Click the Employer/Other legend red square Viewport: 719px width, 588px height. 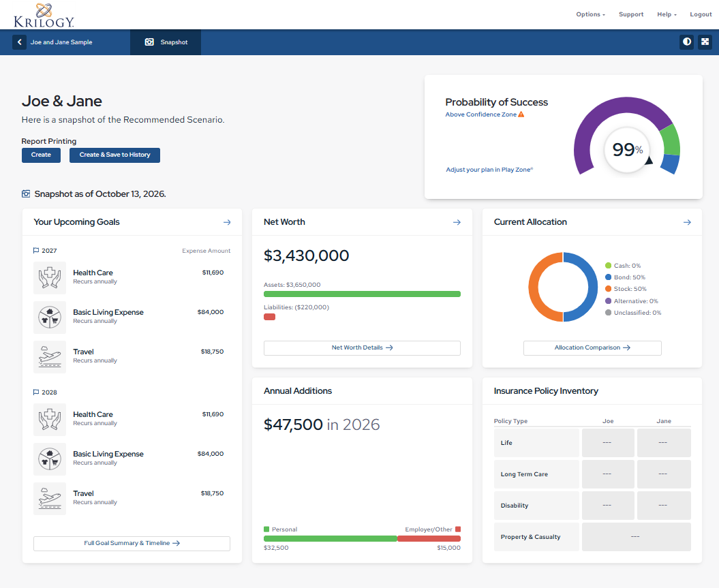click(x=457, y=529)
